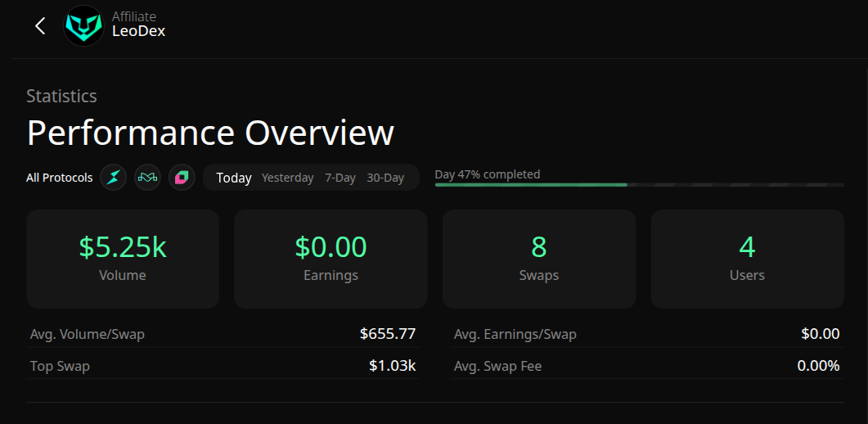This screenshot has height=424, width=868.
Task: Select the 4 Users card
Action: pyautogui.click(x=747, y=259)
